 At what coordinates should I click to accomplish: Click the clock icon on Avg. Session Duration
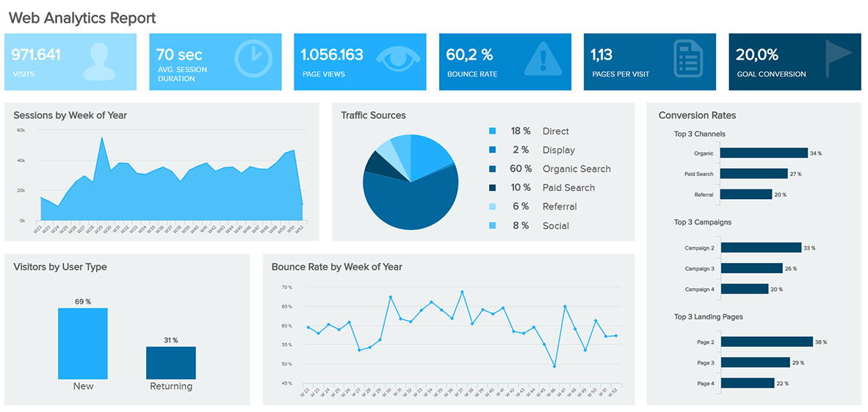pyautogui.click(x=252, y=59)
